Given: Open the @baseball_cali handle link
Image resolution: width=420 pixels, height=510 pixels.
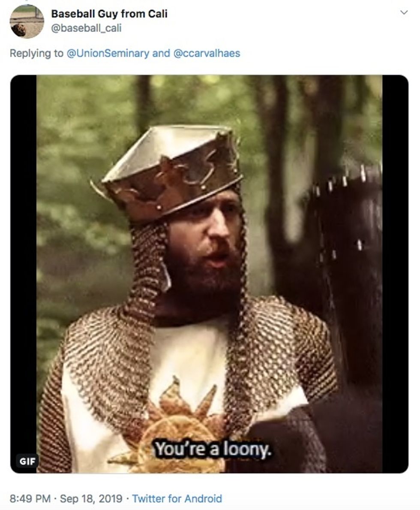Looking at the screenshot, I should pyautogui.click(x=86, y=28).
